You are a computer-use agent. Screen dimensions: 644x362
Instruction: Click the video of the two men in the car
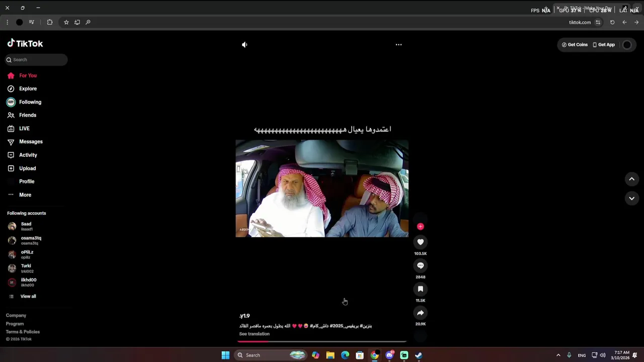[322, 189]
